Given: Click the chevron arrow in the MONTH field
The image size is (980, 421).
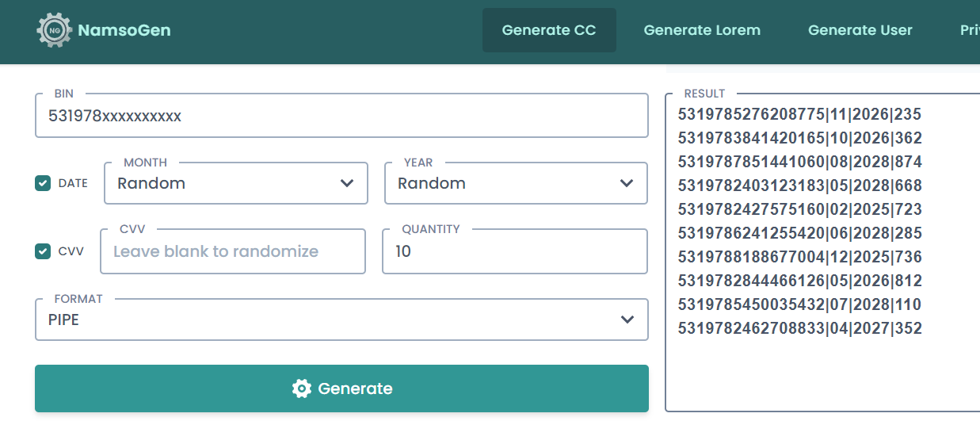Looking at the screenshot, I should (347, 183).
